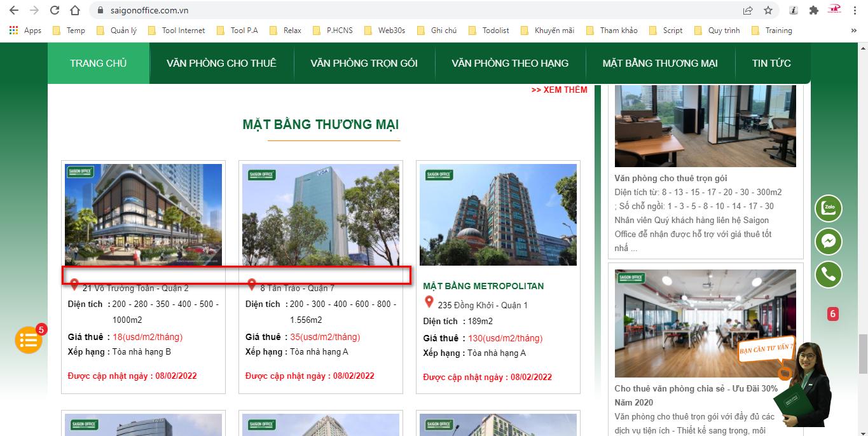The height and width of the screenshot is (436, 868).
Task: Go to browser home page icon
Action: (x=75, y=10)
